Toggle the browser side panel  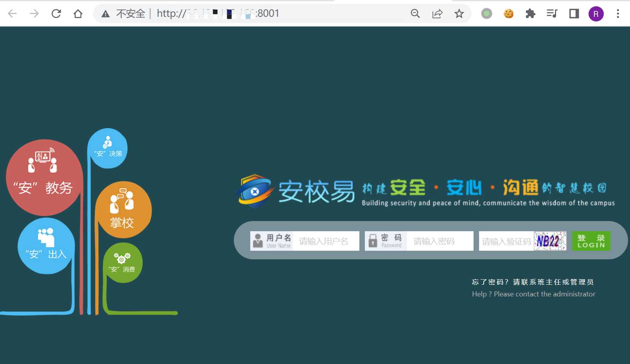[574, 14]
